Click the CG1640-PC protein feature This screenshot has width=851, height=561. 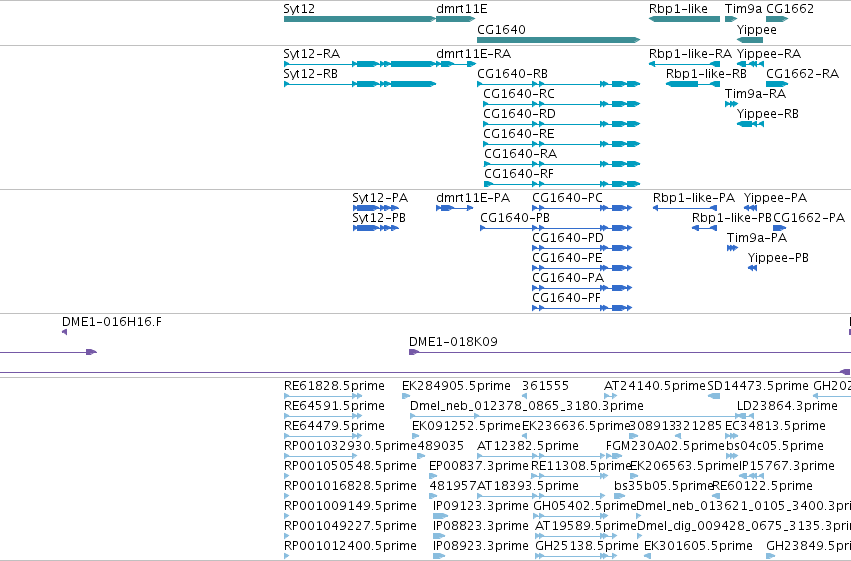(582, 208)
